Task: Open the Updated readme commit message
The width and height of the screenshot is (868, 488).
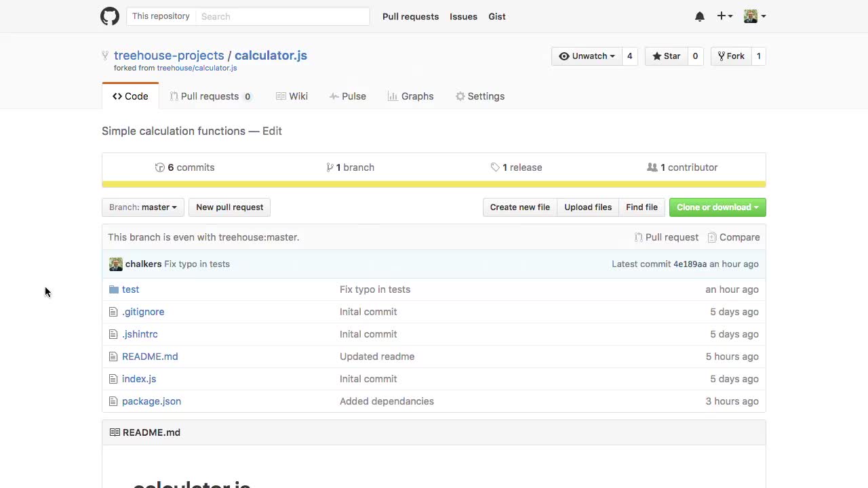Action: (x=377, y=357)
